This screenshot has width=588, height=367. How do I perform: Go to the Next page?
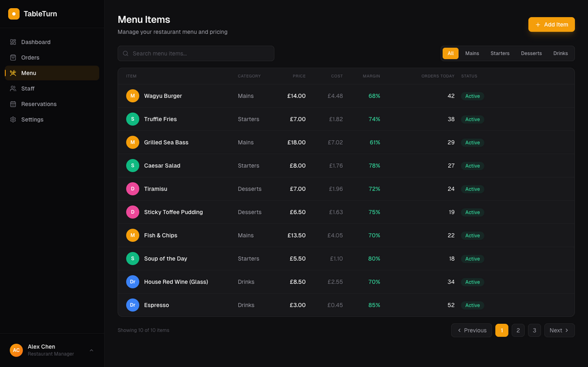[x=559, y=330]
